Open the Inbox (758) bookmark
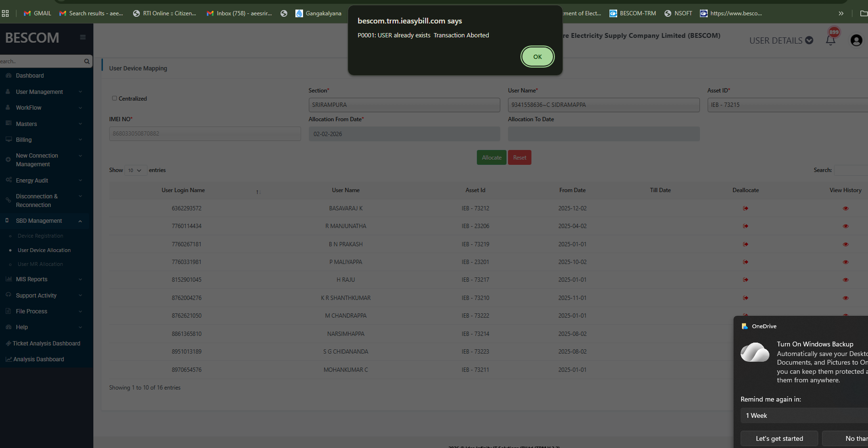The image size is (868, 448). tap(239, 13)
